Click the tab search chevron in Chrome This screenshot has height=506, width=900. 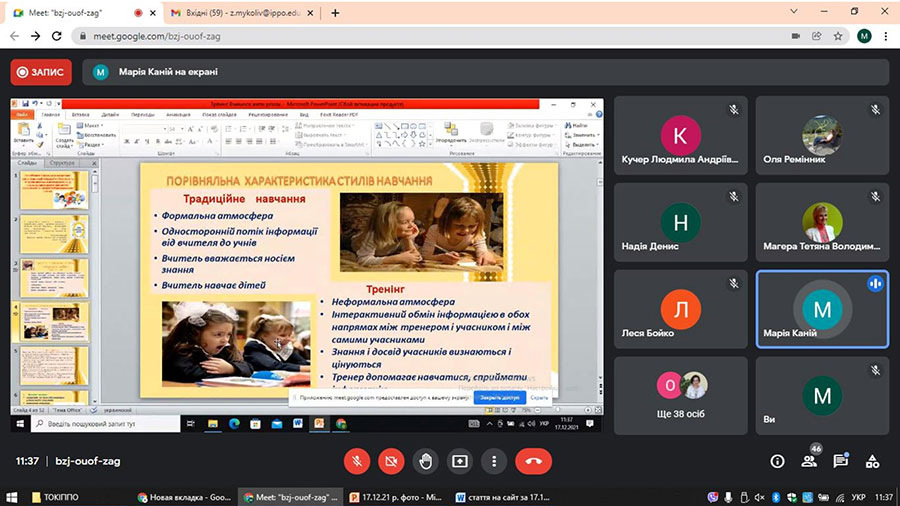tap(794, 11)
